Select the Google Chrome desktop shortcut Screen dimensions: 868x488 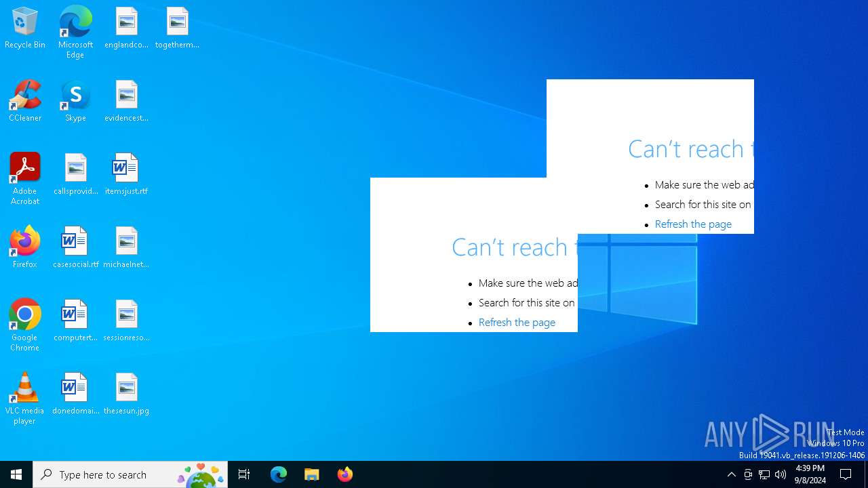pos(25,325)
